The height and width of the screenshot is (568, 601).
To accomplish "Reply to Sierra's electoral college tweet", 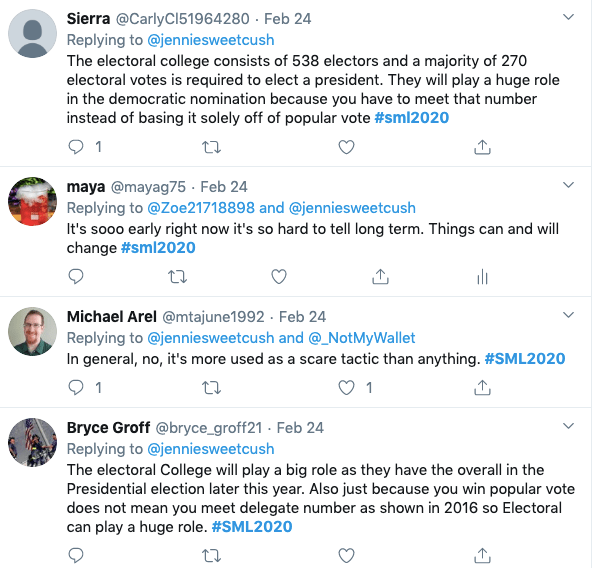I will [x=76, y=147].
